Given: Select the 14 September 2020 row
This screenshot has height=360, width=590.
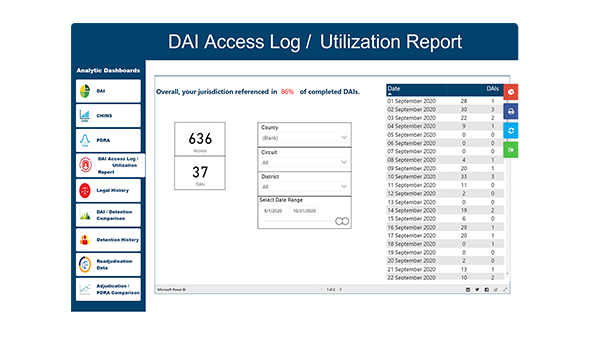Looking at the screenshot, I should 445,211.
